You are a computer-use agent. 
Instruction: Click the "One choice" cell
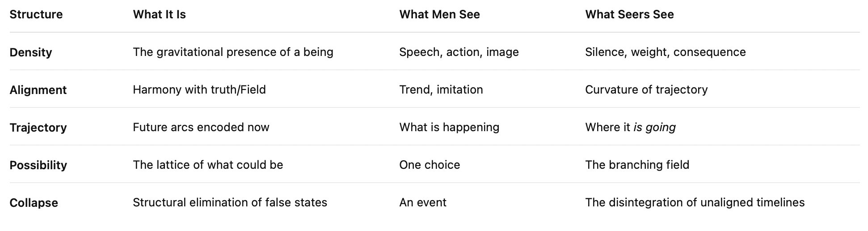[x=430, y=165]
